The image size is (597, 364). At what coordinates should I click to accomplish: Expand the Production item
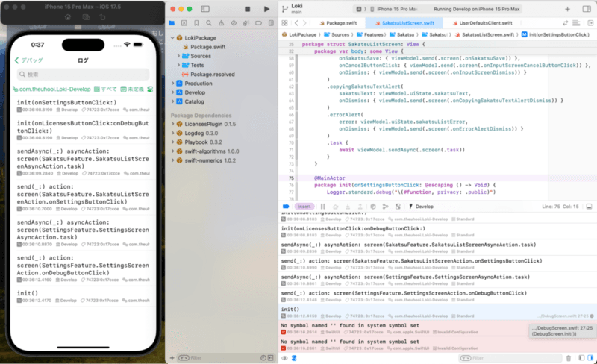(x=172, y=84)
